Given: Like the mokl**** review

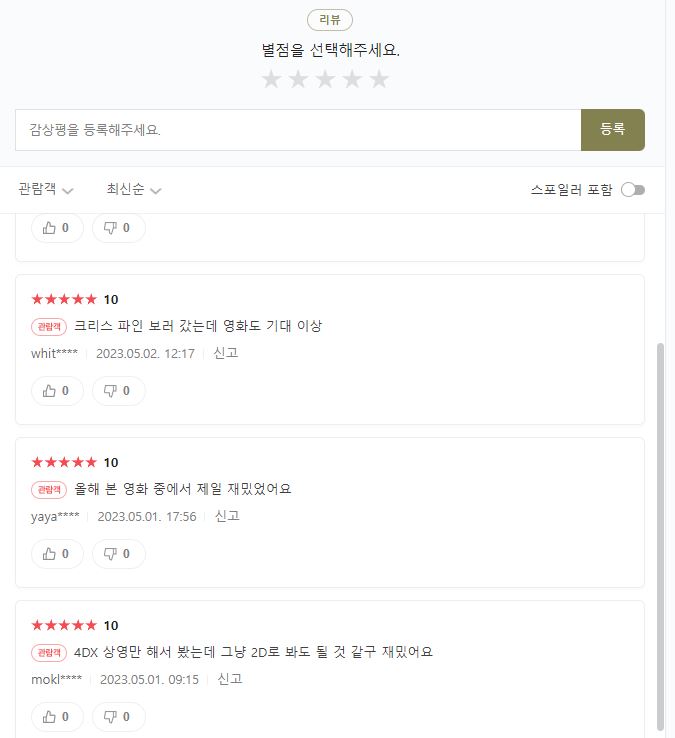Looking at the screenshot, I should point(57,716).
